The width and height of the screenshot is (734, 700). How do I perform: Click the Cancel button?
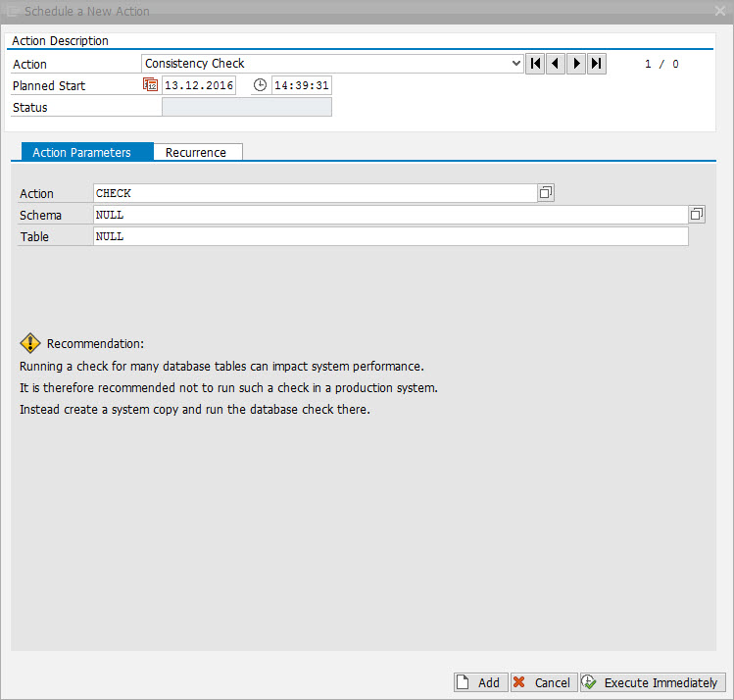point(544,682)
